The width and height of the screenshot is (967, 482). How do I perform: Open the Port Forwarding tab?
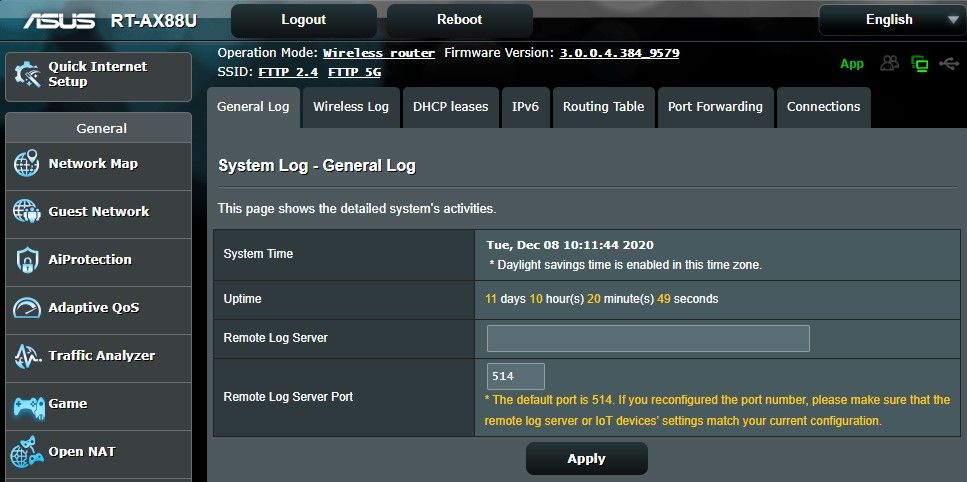click(x=715, y=107)
